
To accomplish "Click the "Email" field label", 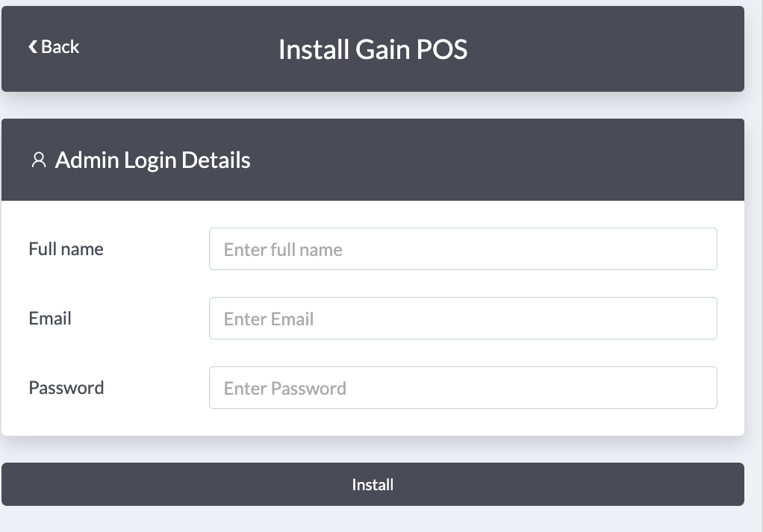I will point(50,319).
